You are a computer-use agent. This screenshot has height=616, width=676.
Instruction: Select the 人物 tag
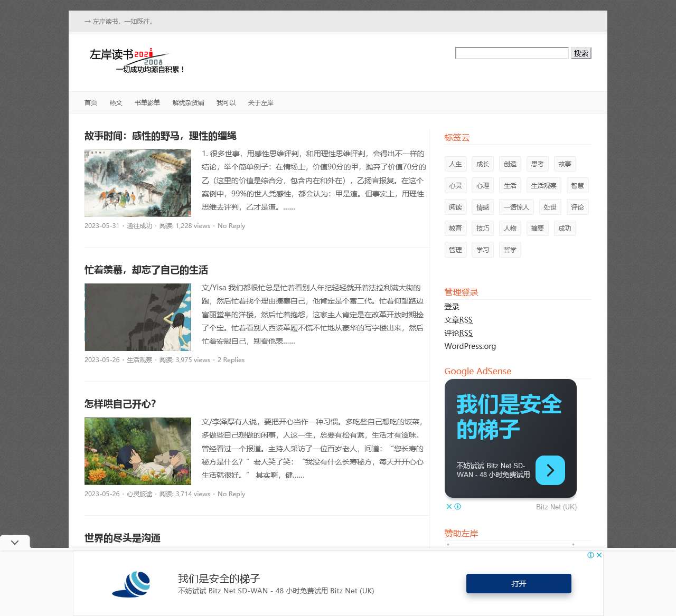click(510, 228)
